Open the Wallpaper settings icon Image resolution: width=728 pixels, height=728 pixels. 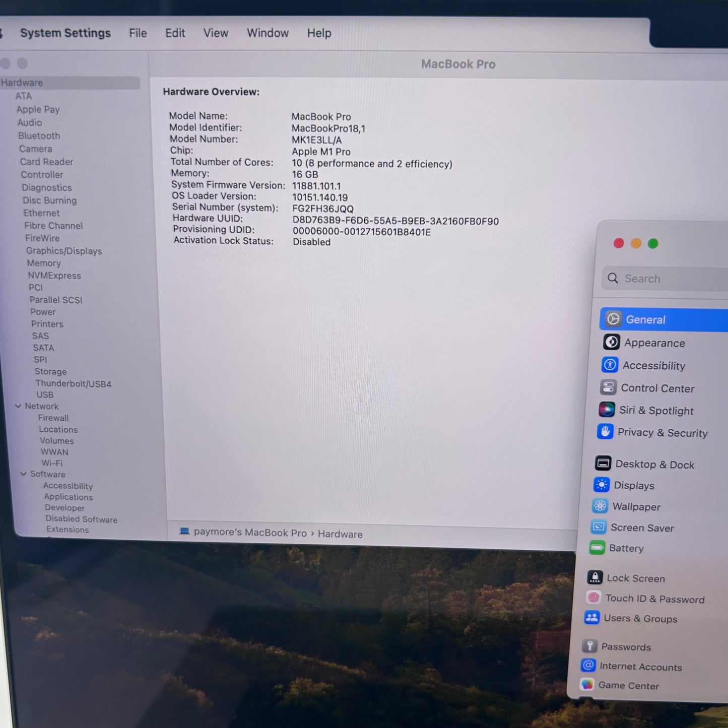600,506
